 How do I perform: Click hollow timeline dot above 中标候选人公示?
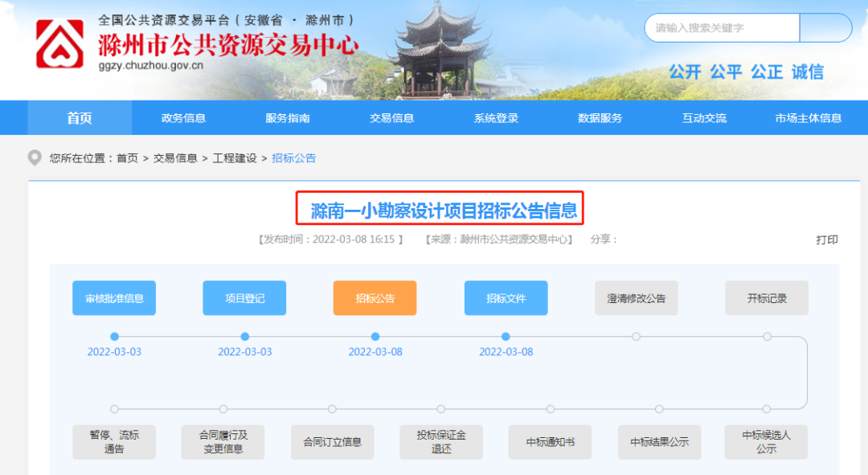tap(766, 409)
